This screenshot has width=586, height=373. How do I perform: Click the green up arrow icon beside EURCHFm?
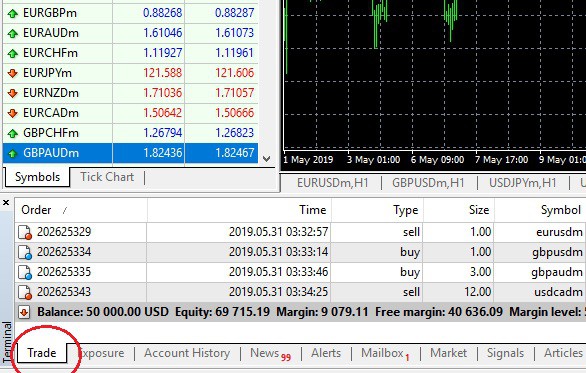13,53
